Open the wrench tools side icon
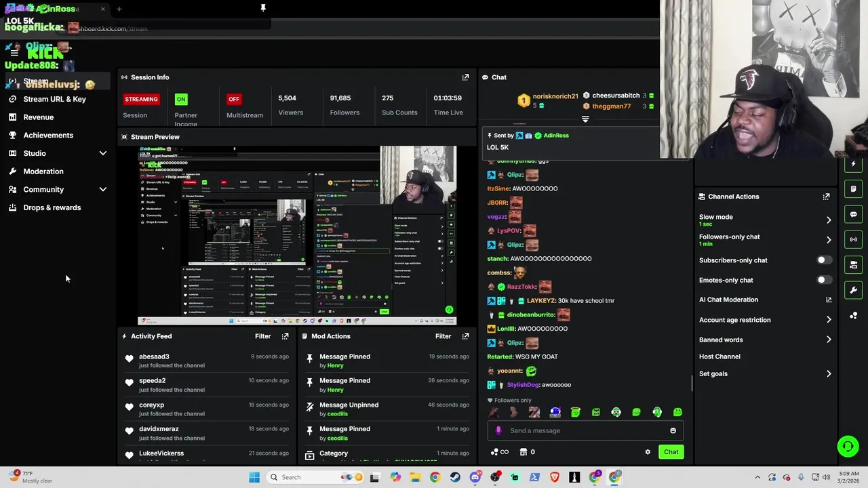This screenshot has height=488, width=868. pos(853,290)
